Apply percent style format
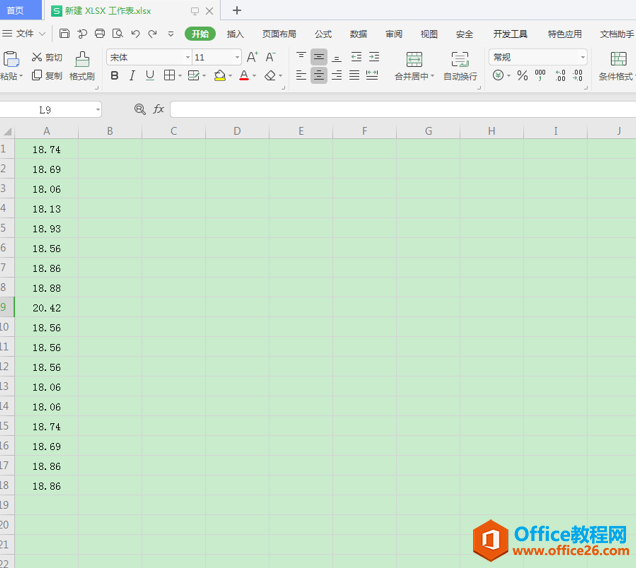636x568 pixels. (x=522, y=75)
